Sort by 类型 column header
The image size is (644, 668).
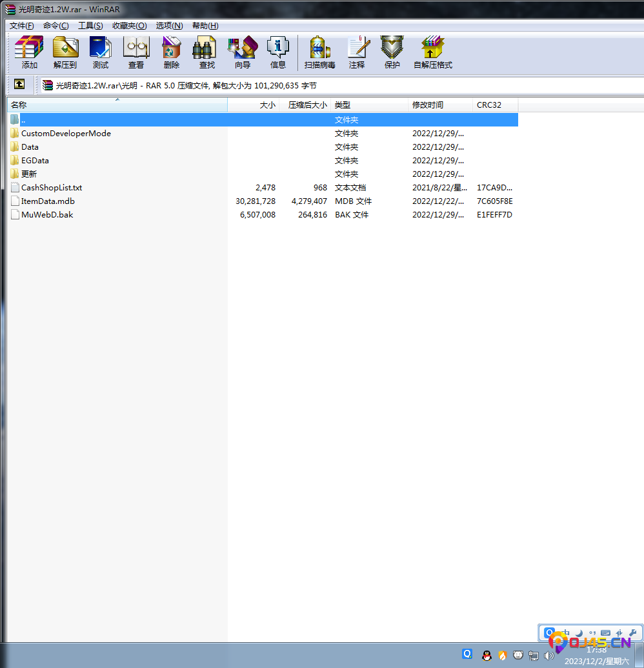[369, 105]
